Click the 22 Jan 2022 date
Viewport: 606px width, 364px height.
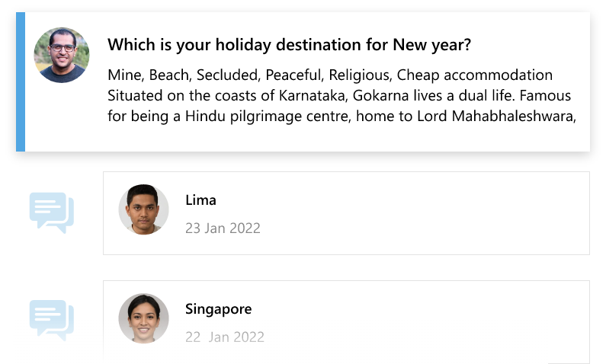point(225,337)
